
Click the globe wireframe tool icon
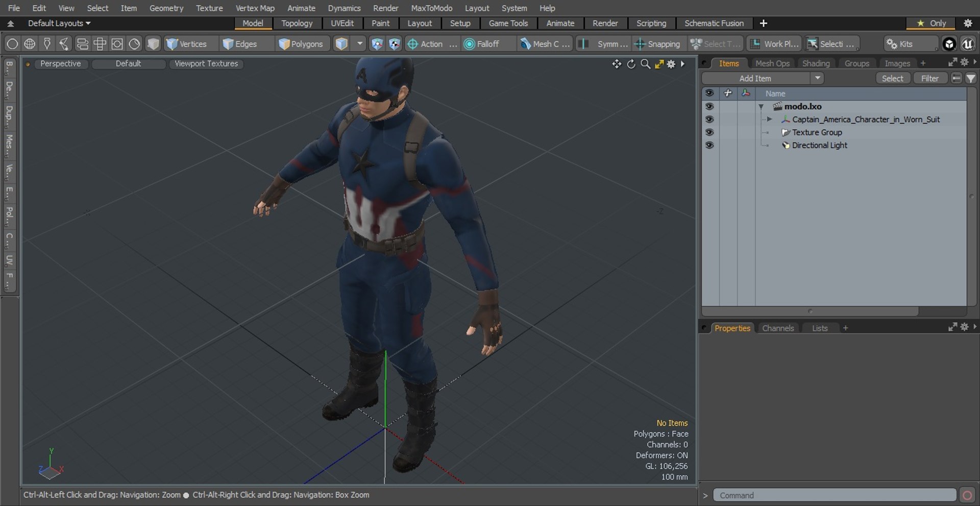tap(30, 44)
